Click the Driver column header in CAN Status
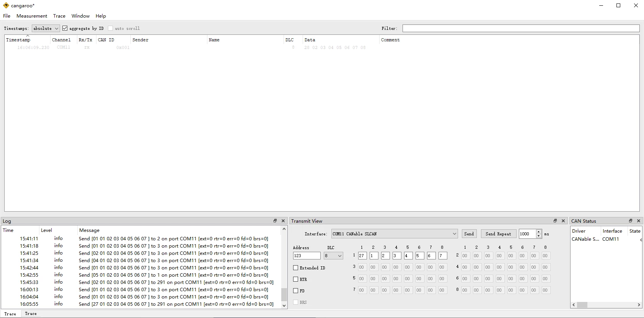The image size is (644, 318). (585, 231)
